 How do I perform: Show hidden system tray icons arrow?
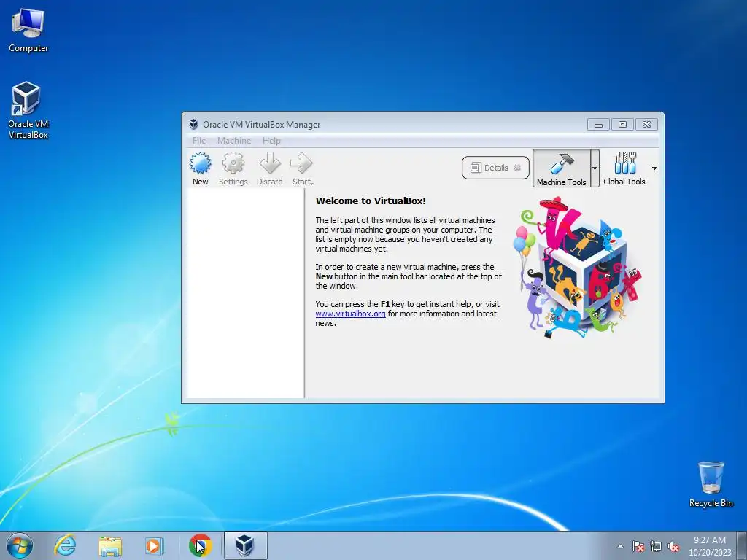tap(620, 546)
